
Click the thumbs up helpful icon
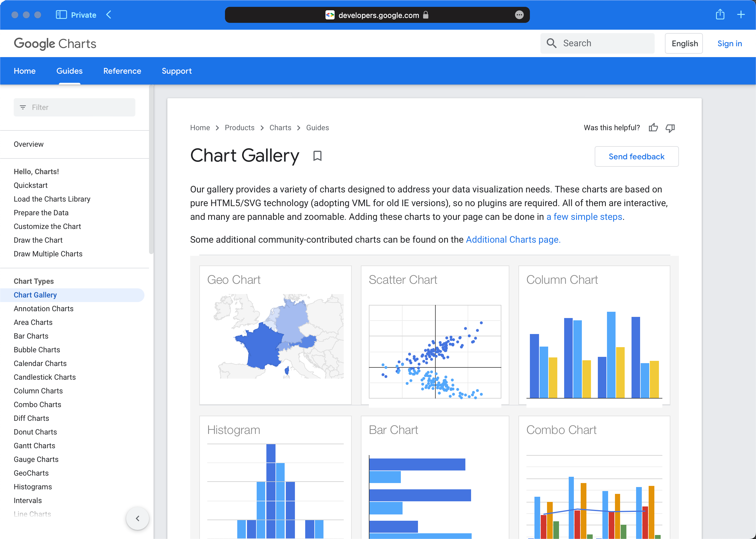pos(653,127)
